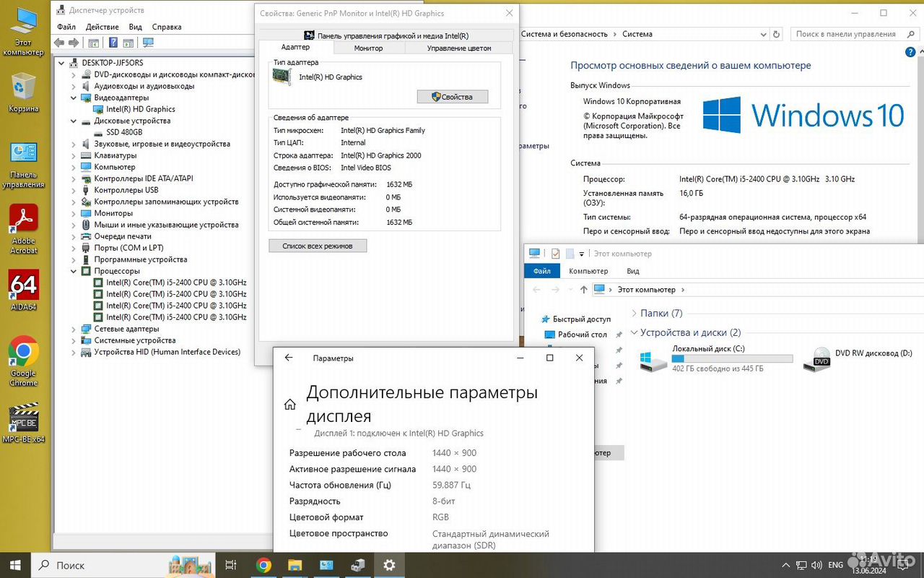Open the Windows Start menu
Image resolution: width=924 pixels, height=578 pixels.
14,565
